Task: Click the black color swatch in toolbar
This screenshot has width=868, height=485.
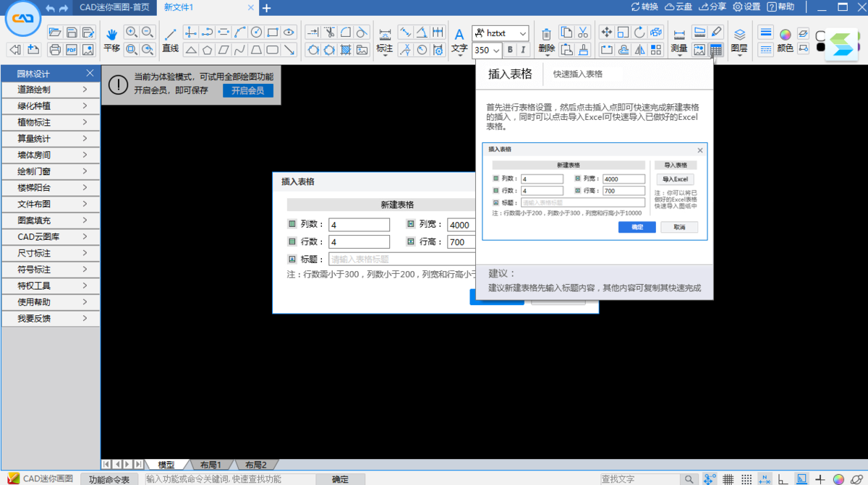Action: pos(821,47)
